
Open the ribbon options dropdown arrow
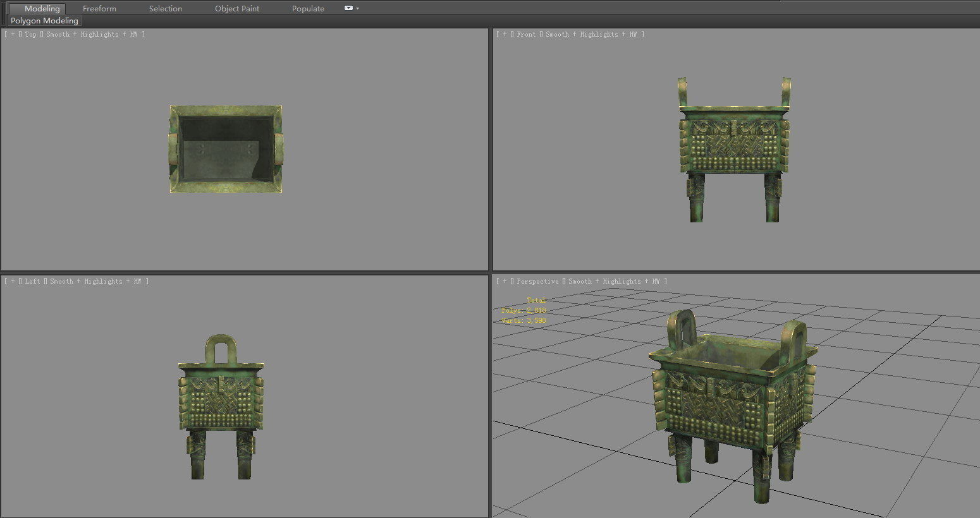click(357, 9)
